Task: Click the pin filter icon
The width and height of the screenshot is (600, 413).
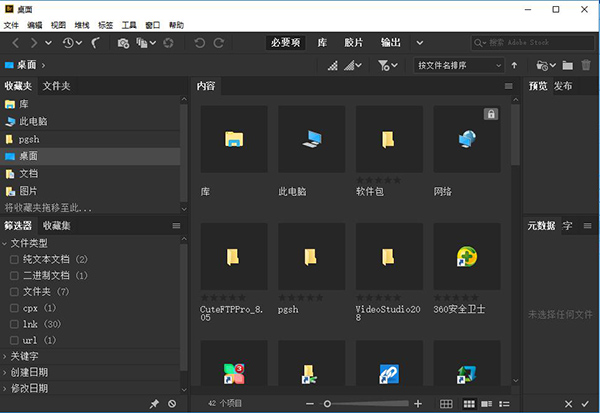Action: point(153,403)
